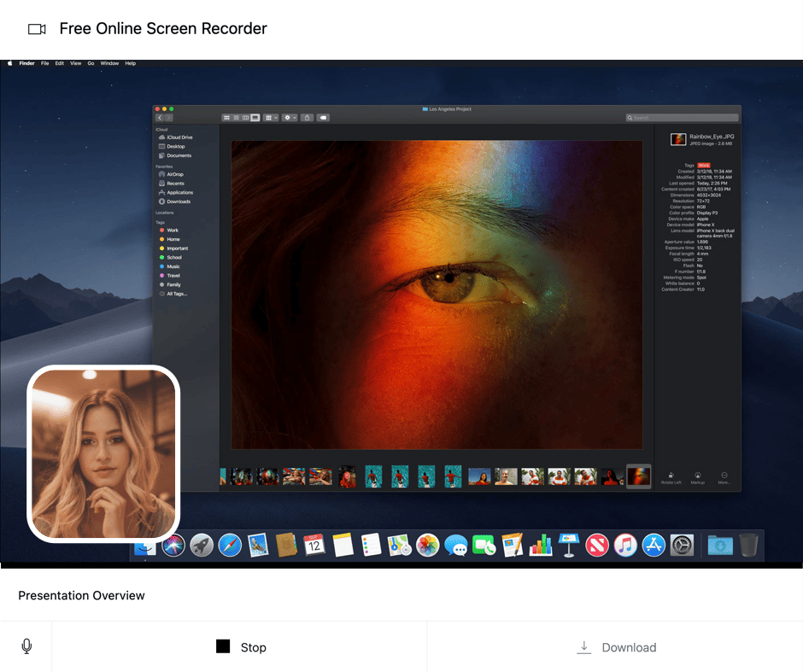Switch Finder to Column view
The height and width of the screenshot is (672, 803).
(x=247, y=117)
